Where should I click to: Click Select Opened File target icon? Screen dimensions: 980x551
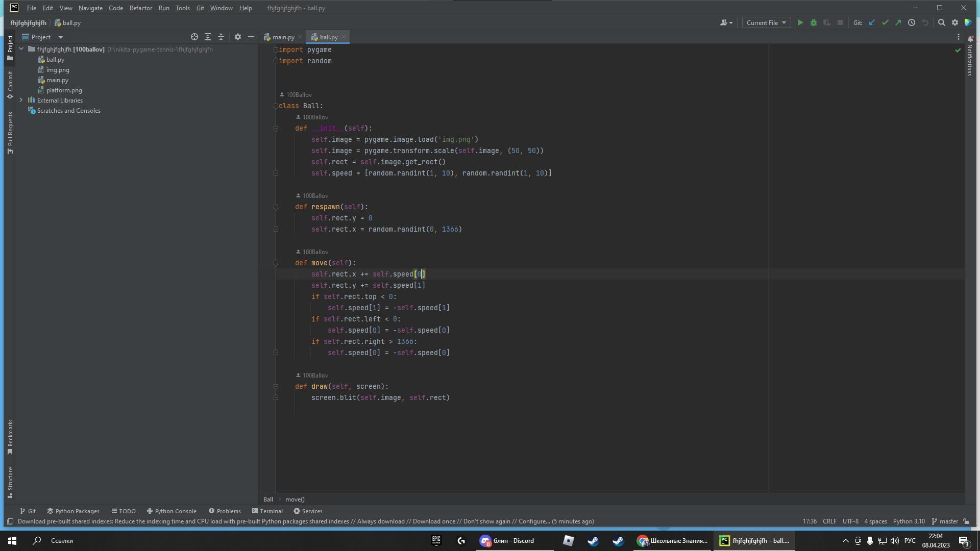click(x=194, y=37)
